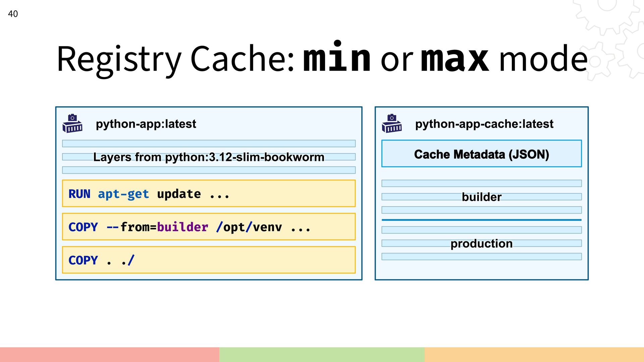This screenshot has height=362, width=644.
Task: Click the COPY . ./ layer box
Action: (209, 260)
